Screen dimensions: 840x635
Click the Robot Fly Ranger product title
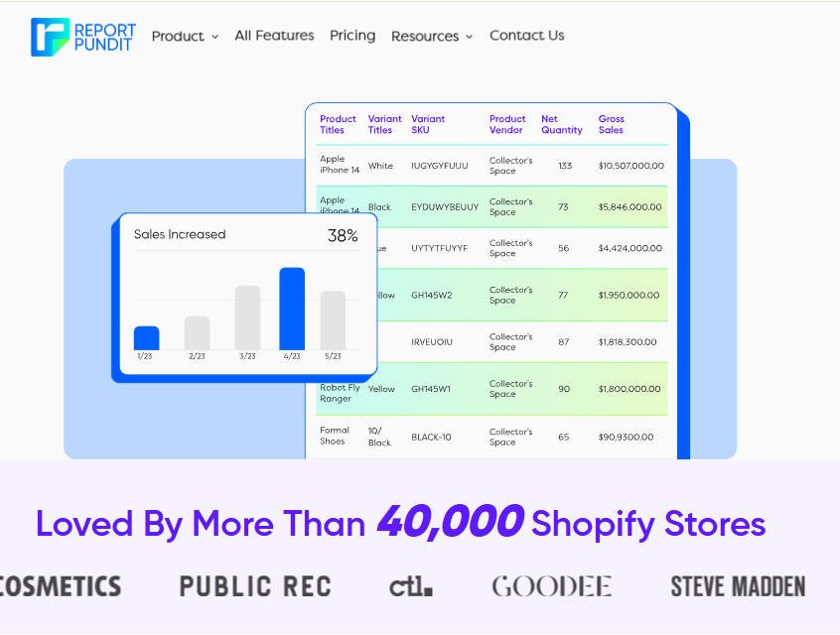340,393
